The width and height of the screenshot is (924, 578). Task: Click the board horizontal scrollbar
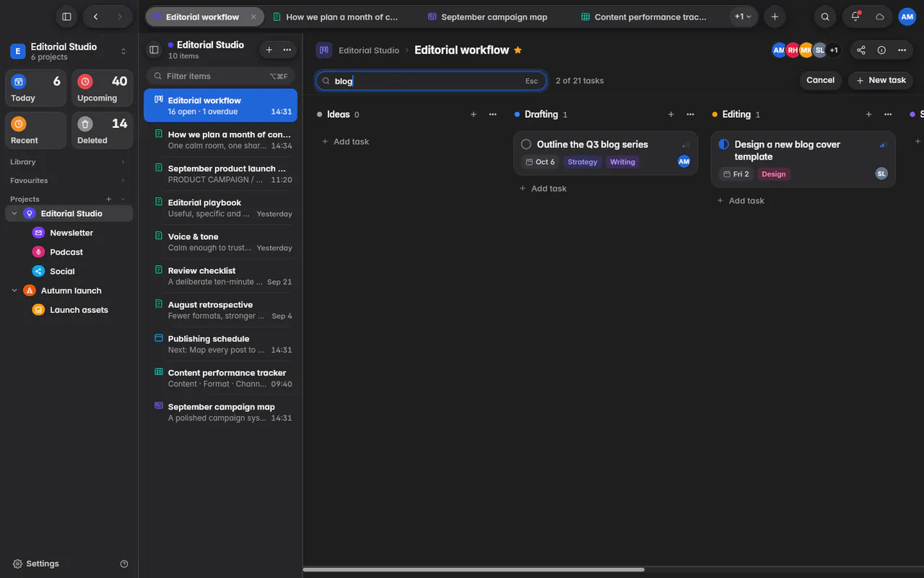(474, 569)
